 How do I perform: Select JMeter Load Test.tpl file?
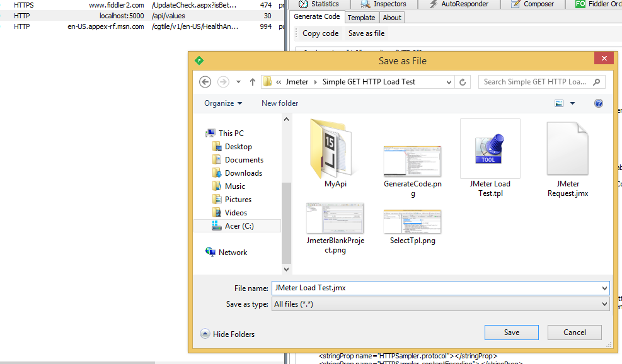tap(490, 158)
